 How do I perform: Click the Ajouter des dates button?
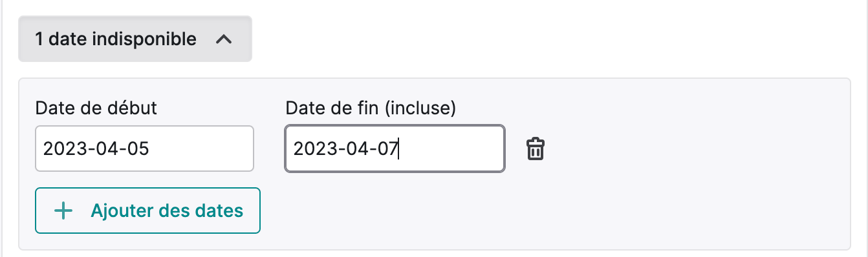(x=148, y=211)
